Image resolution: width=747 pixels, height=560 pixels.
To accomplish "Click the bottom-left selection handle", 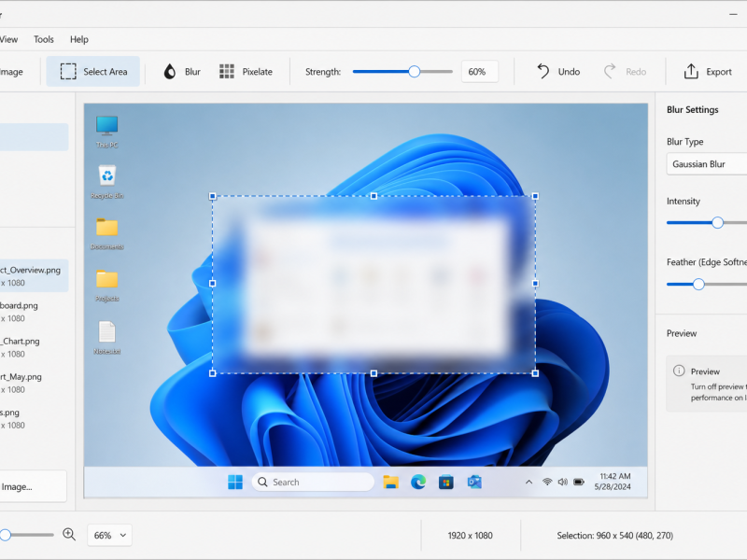I will [x=213, y=373].
